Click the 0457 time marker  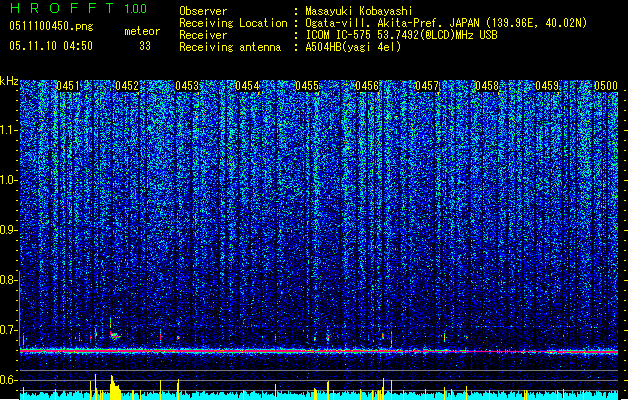point(427,86)
